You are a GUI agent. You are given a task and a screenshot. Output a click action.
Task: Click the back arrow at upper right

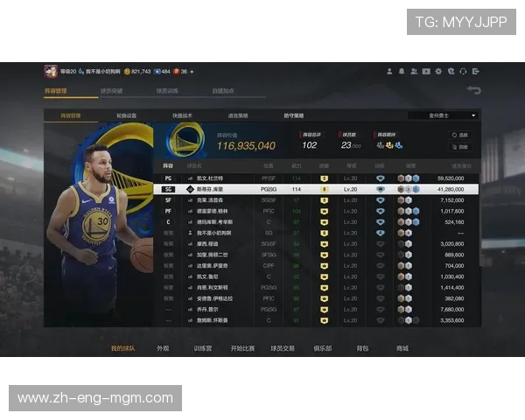click(473, 90)
